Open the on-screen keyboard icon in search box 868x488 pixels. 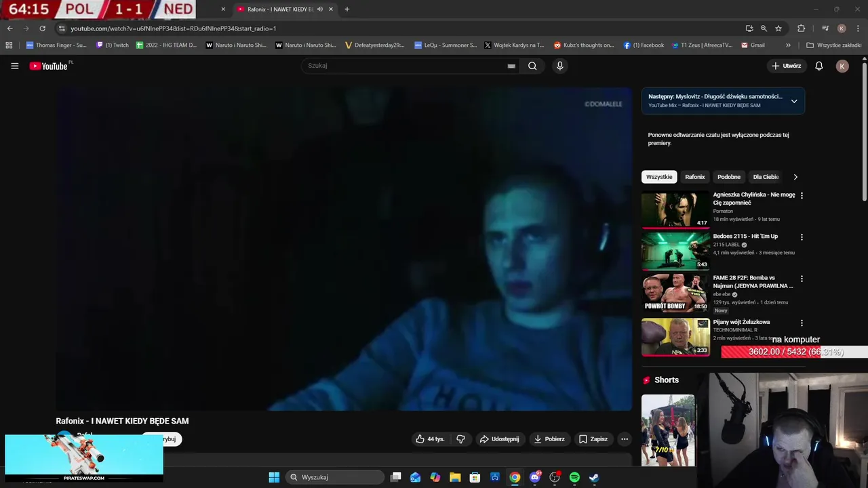click(x=511, y=66)
